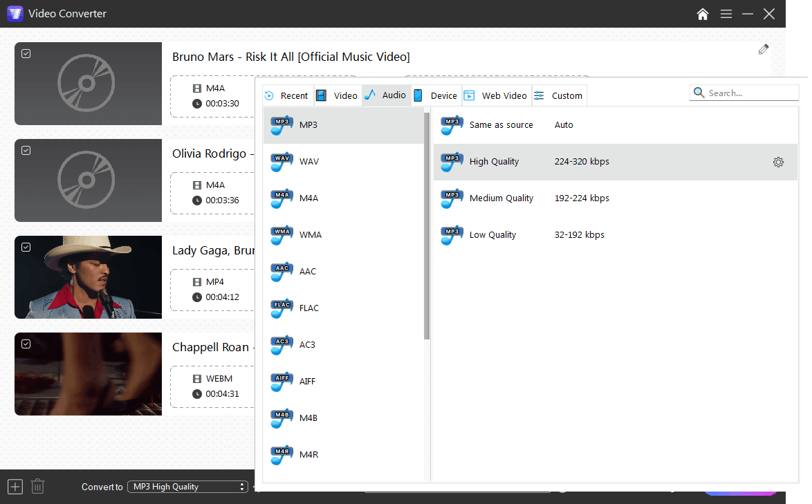Select the Audio tab
This screenshot has height=504, width=812.
tap(387, 95)
